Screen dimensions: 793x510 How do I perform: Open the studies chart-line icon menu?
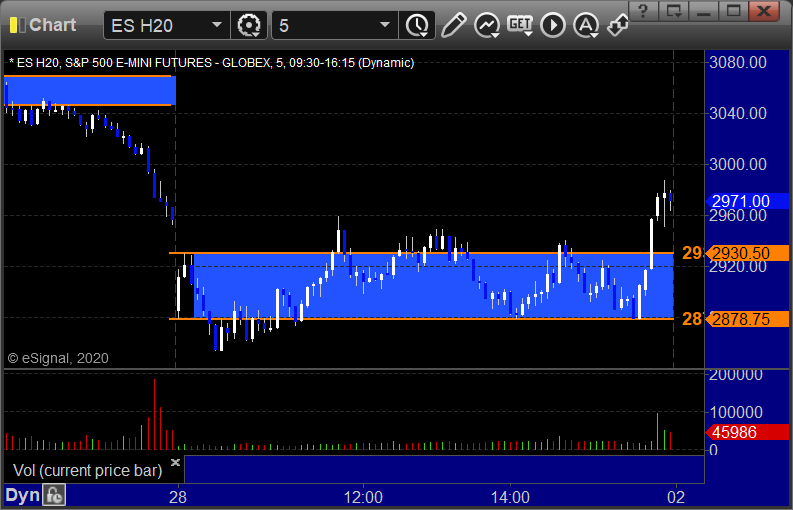click(487, 25)
